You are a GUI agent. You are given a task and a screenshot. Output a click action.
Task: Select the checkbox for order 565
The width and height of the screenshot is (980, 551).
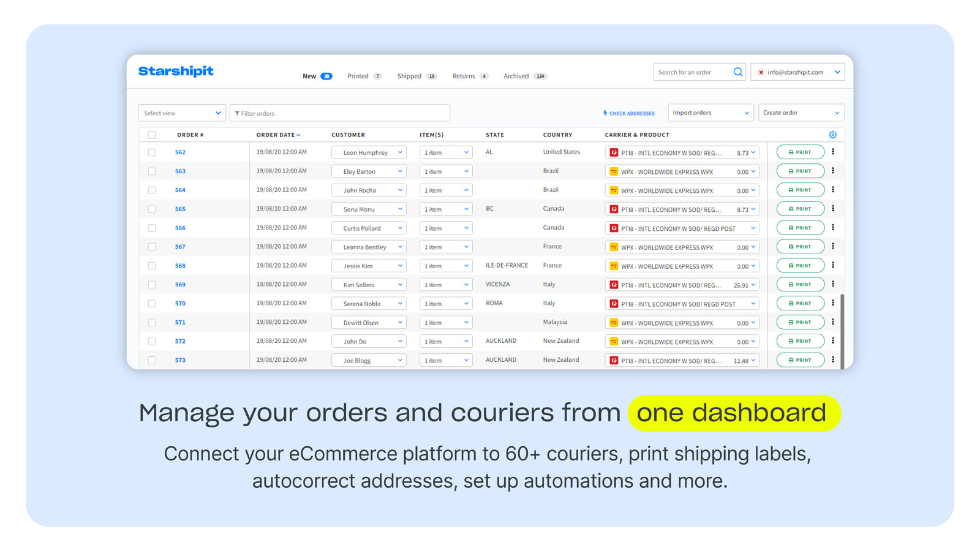151,209
